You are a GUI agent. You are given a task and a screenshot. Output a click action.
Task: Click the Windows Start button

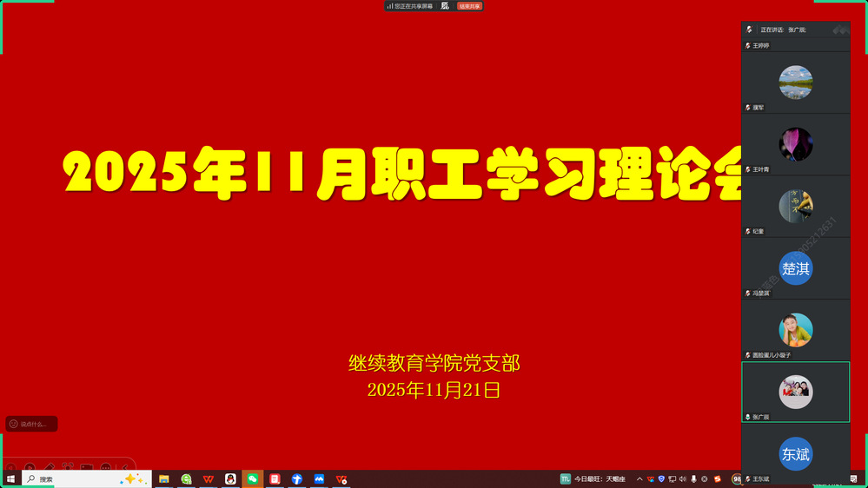click(10, 478)
